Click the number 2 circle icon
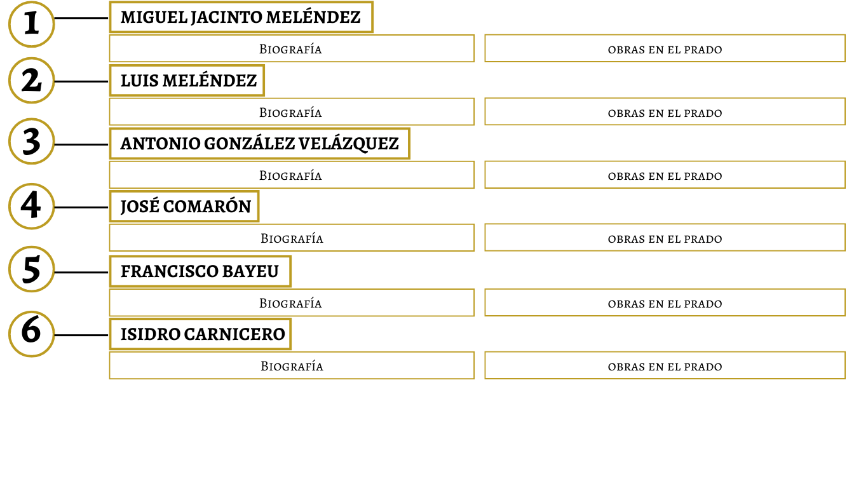The width and height of the screenshot is (868, 488). 31,81
